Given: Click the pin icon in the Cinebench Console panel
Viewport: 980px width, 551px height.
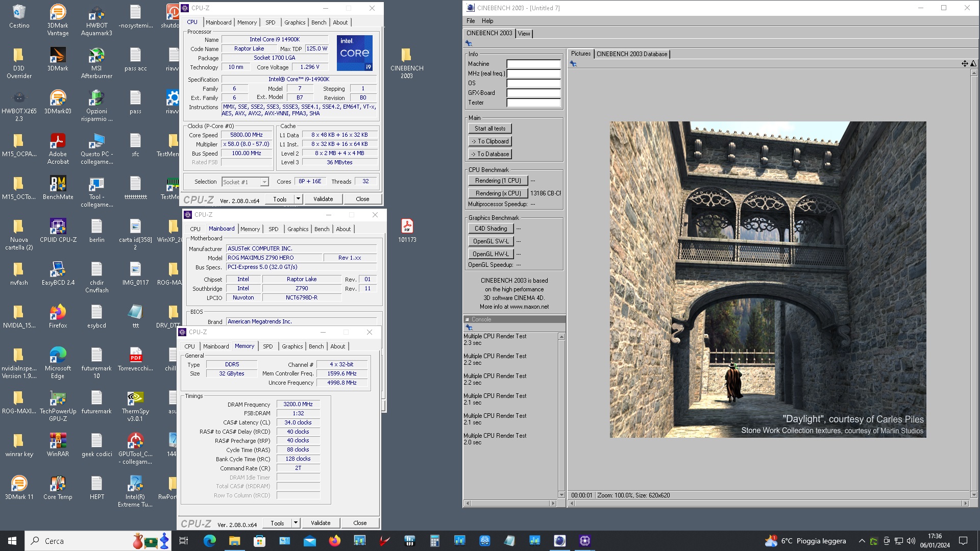Looking at the screenshot, I should pos(469,328).
